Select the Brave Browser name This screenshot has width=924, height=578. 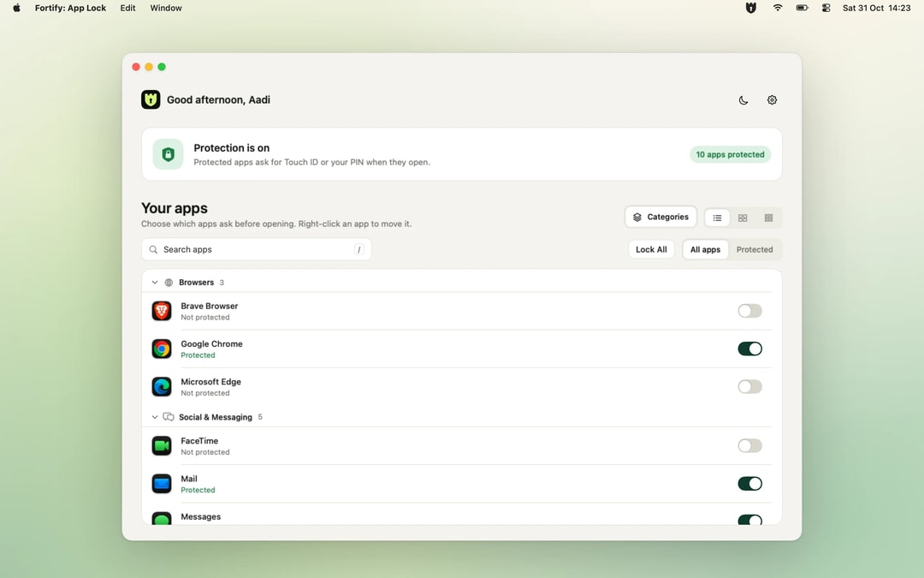(210, 306)
